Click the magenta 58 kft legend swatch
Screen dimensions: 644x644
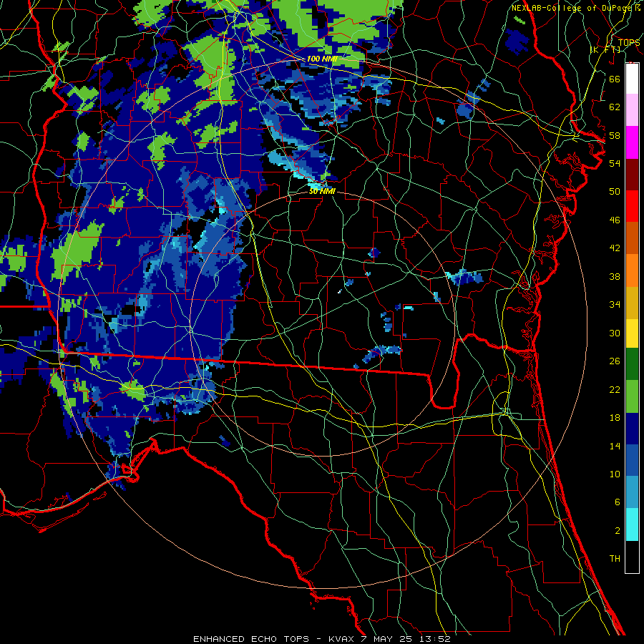coord(632,142)
